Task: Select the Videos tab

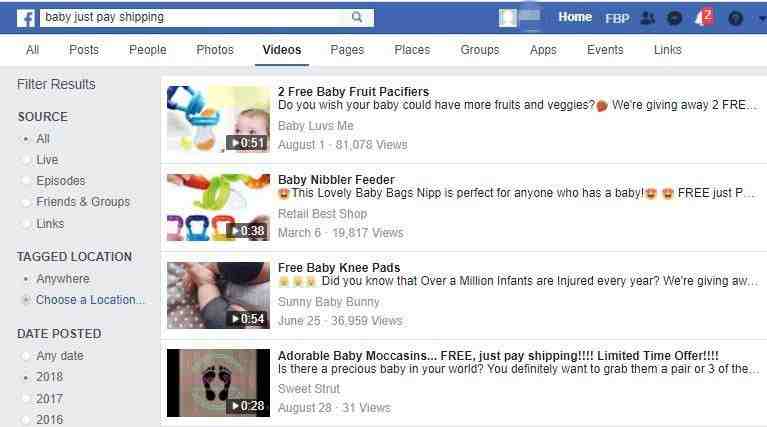Action: point(282,50)
